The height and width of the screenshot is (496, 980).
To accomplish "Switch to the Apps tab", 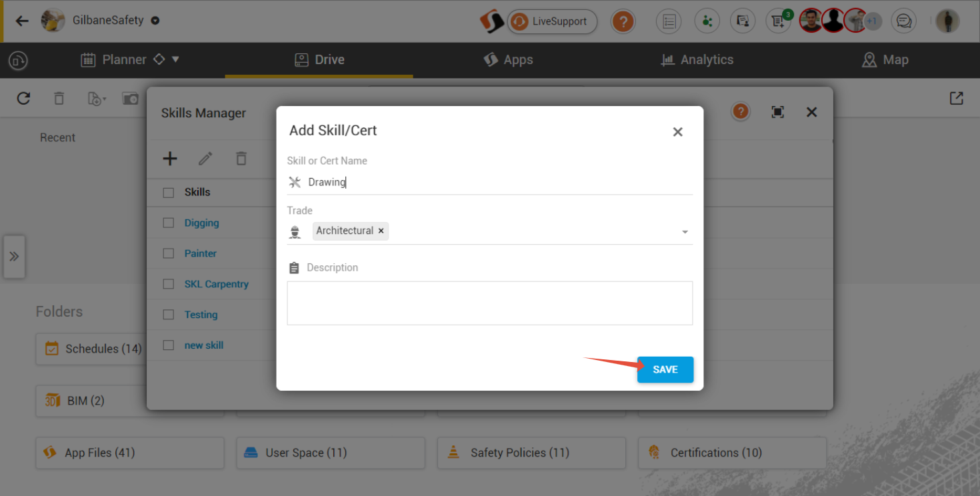I will pyautogui.click(x=508, y=60).
